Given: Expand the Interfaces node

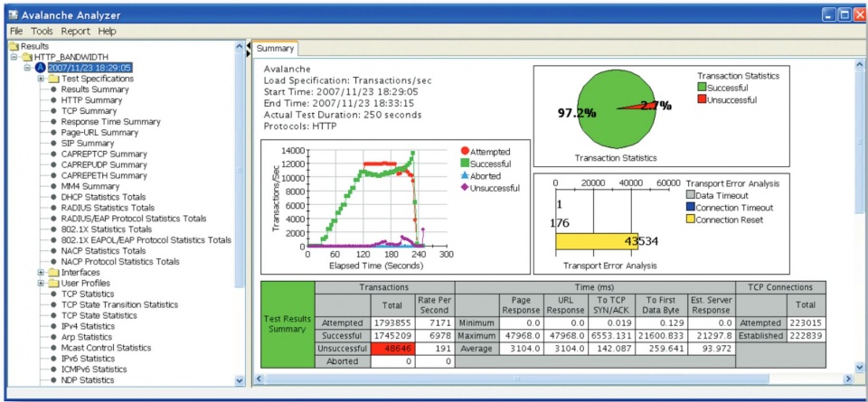Looking at the screenshot, I should [x=41, y=273].
